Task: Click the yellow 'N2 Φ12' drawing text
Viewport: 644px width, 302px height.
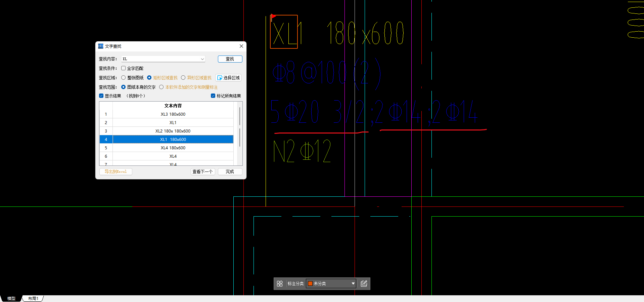Action: [302, 151]
